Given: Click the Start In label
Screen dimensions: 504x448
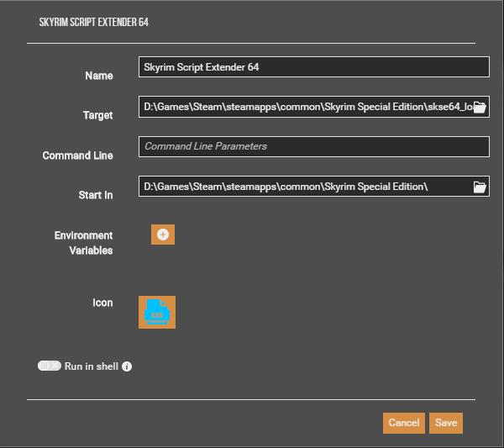Looking at the screenshot, I should pyautogui.click(x=96, y=195).
